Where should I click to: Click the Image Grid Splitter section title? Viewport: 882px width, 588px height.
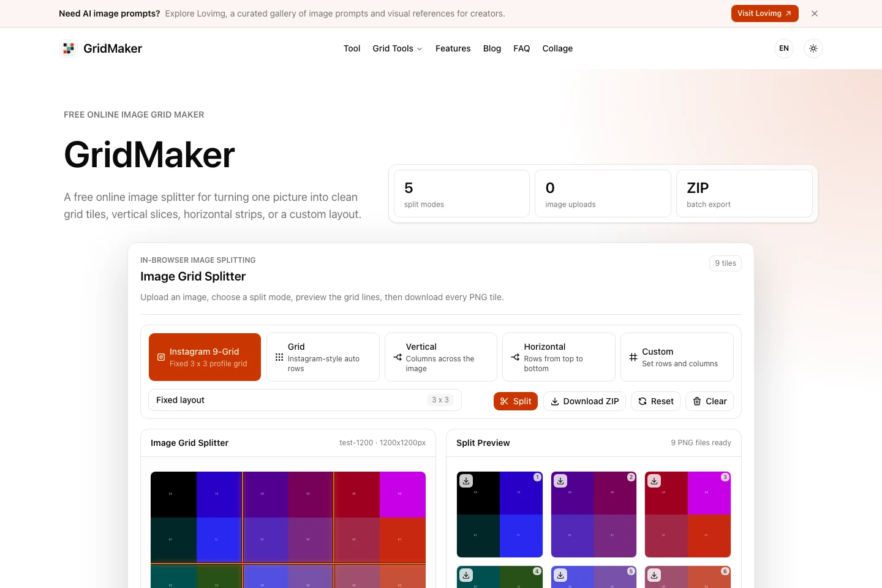click(193, 276)
